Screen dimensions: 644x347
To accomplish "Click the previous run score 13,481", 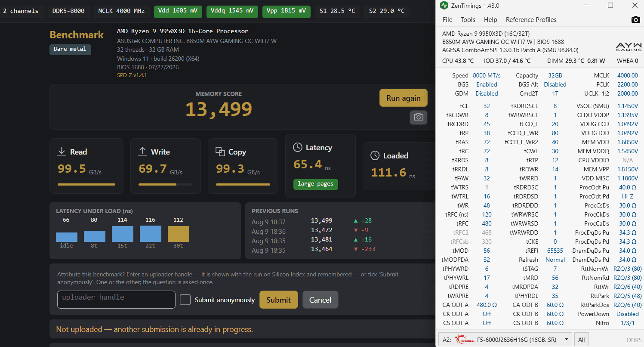I will (x=322, y=240).
